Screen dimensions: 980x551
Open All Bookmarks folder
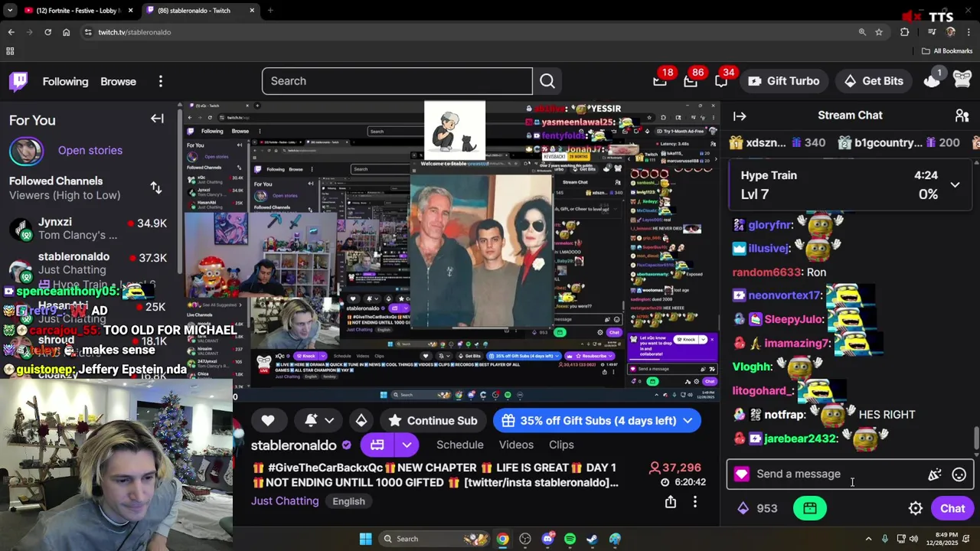click(947, 51)
